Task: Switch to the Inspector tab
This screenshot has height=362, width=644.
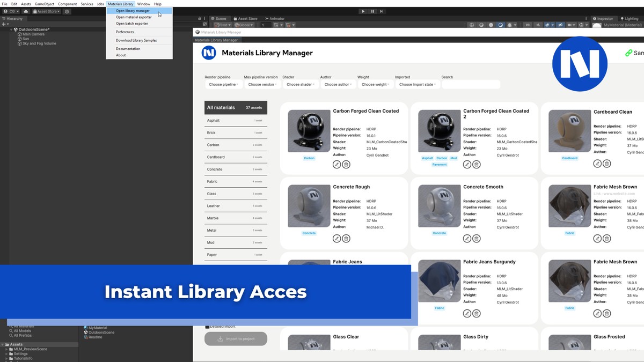Action: pyautogui.click(x=602, y=19)
